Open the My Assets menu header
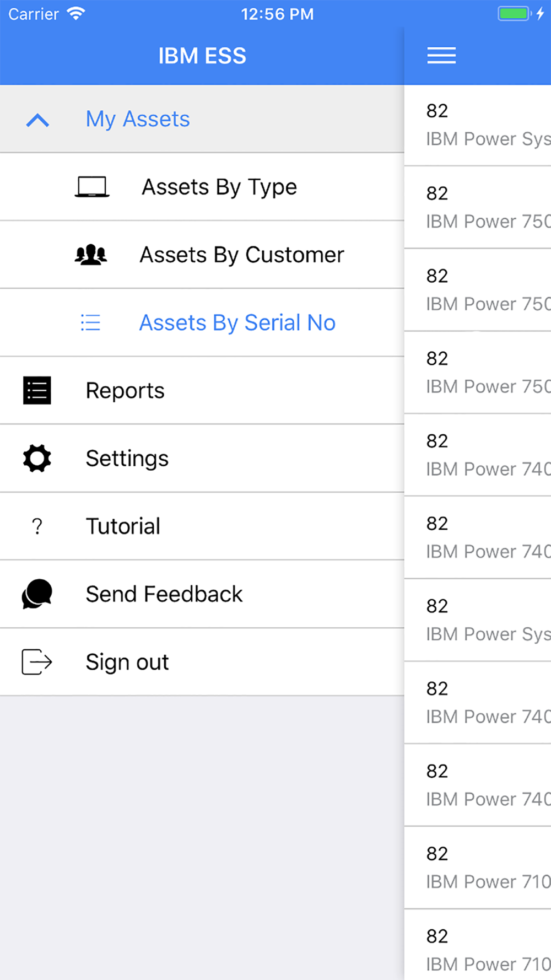This screenshot has width=551, height=980. tap(202, 119)
